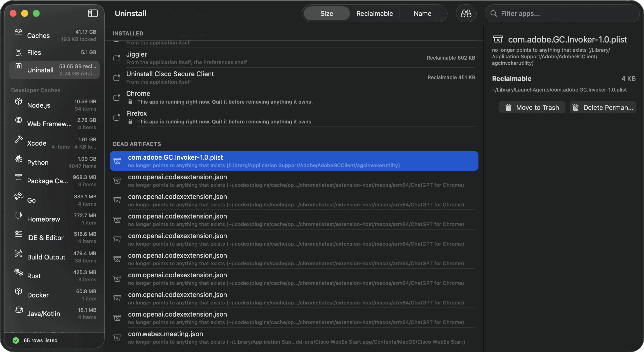The image size is (644, 352).
Task: Click the LaunchAgents plist path text
Action: [x=559, y=90]
